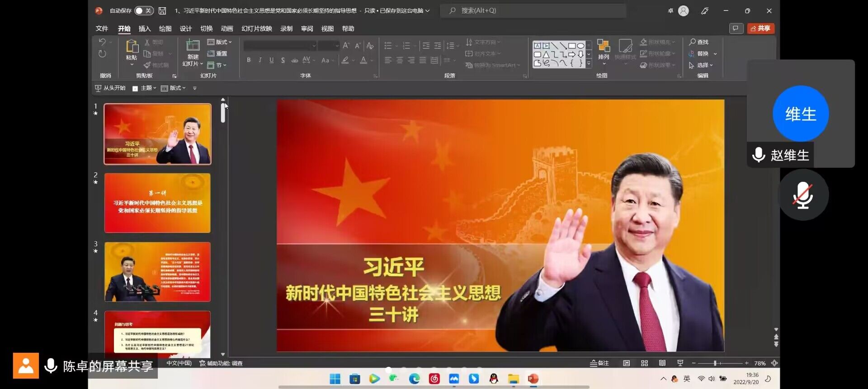The image size is (868, 389).
Task: Open the 插入 (Insert) ribbon tab
Action: point(144,28)
